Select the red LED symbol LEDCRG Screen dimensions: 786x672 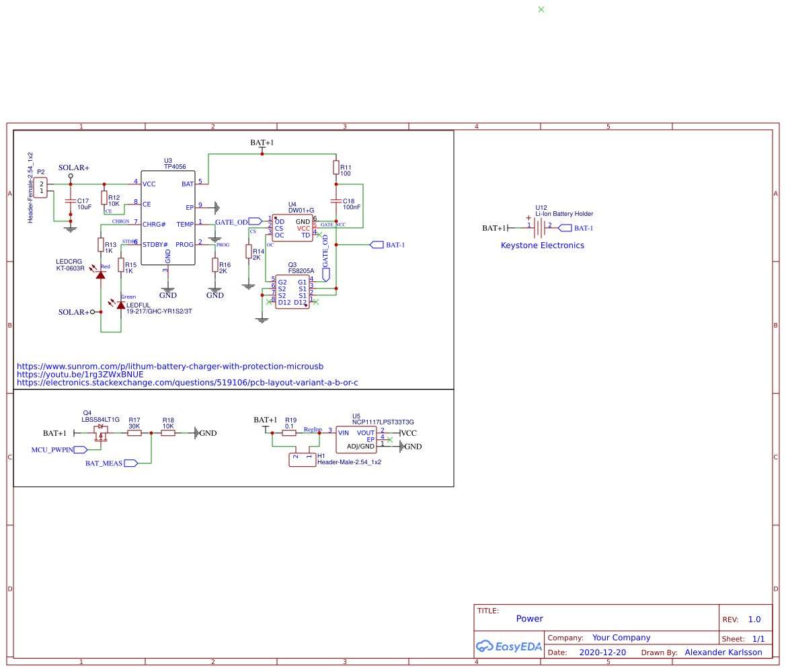101,274
